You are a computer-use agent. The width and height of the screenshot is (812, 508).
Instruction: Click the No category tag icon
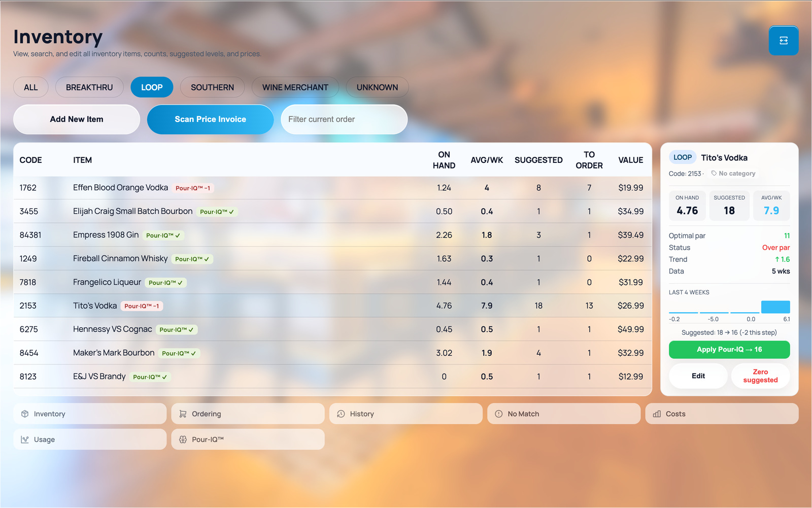pyautogui.click(x=714, y=173)
